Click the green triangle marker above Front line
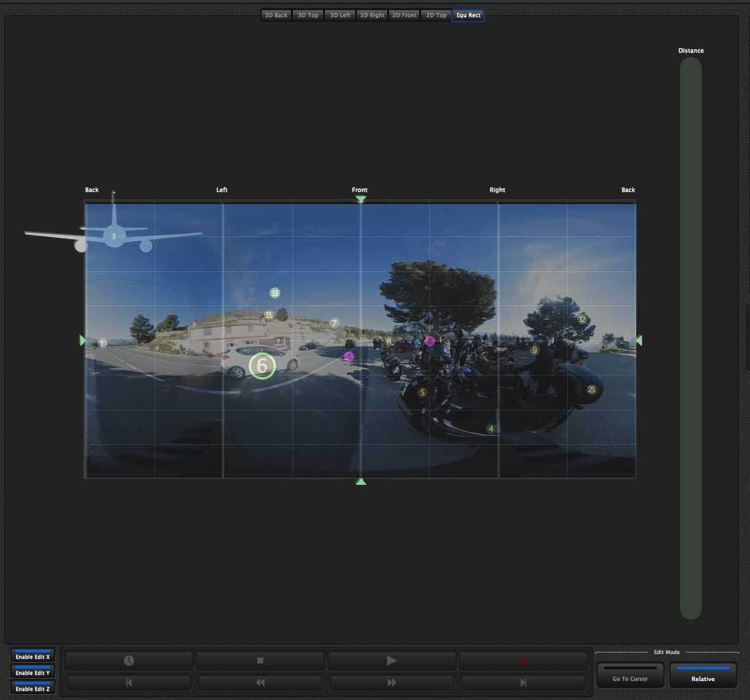 360,199
